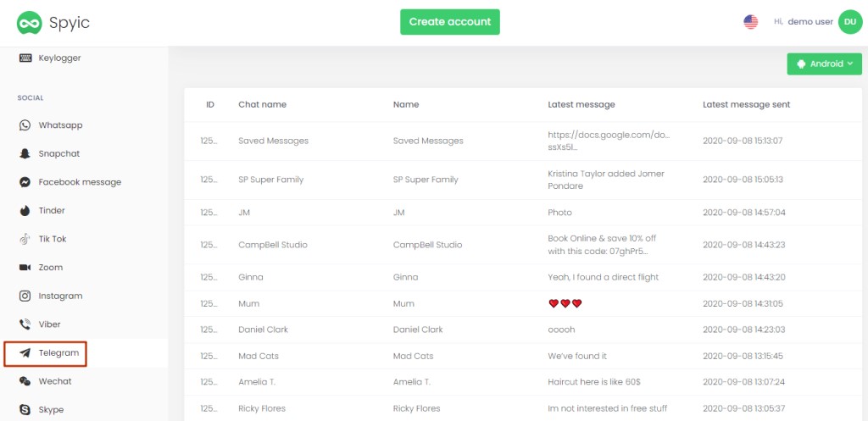Click the Create account button

point(450,22)
